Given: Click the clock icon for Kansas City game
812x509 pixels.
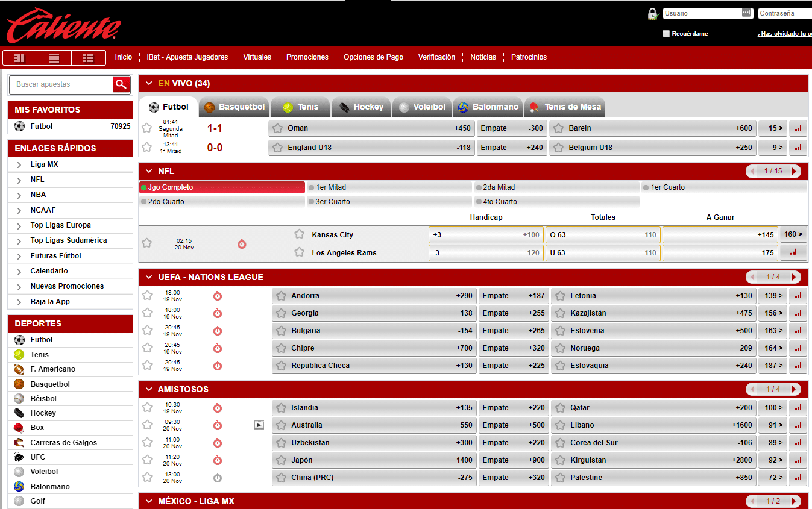Looking at the screenshot, I should pyautogui.click(x=242, y=244).
